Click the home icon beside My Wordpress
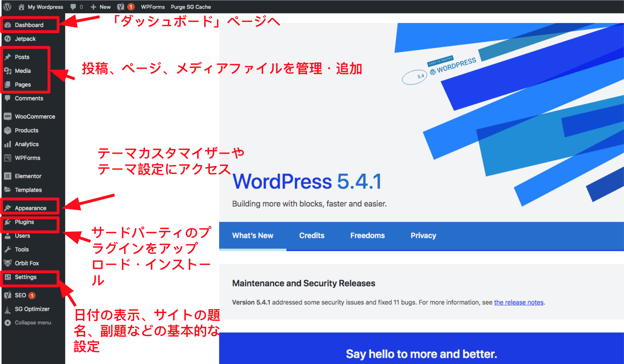Image resolution: width=624 pixels, height=364 pixels. pos(21,7)
